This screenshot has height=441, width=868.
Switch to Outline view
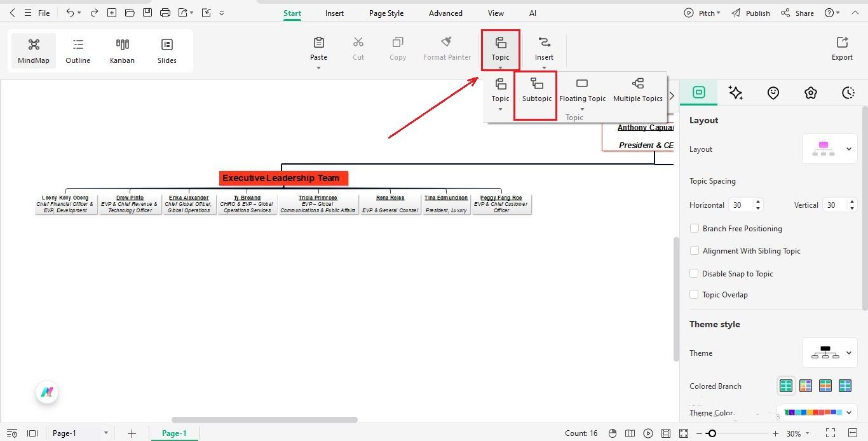[78, 51]
